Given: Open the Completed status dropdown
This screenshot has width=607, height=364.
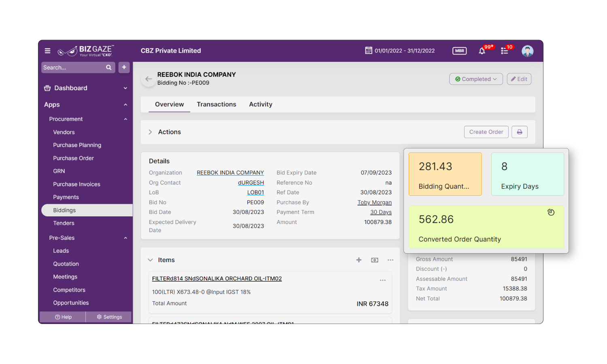Looking at the screenshot, I should tap(476, 79).
